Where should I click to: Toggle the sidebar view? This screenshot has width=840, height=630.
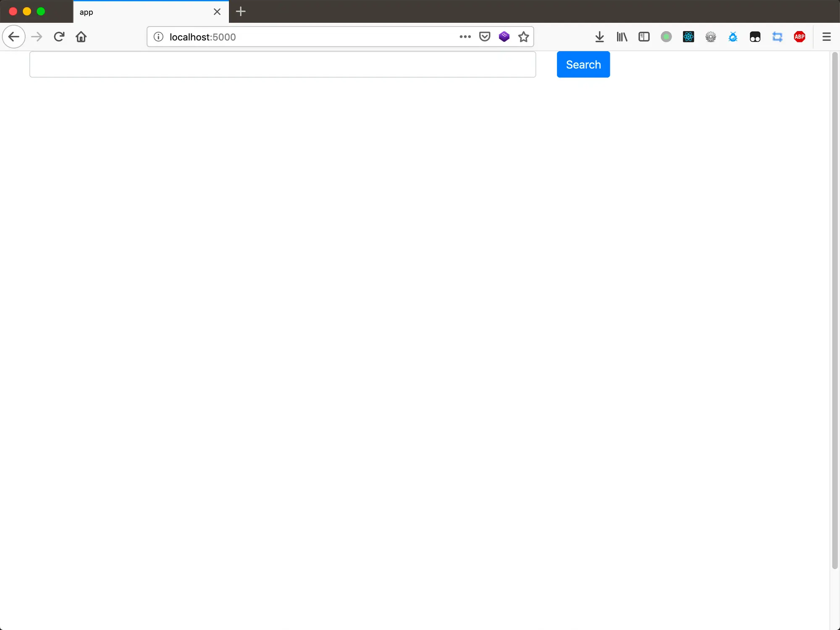coord(644,37)
